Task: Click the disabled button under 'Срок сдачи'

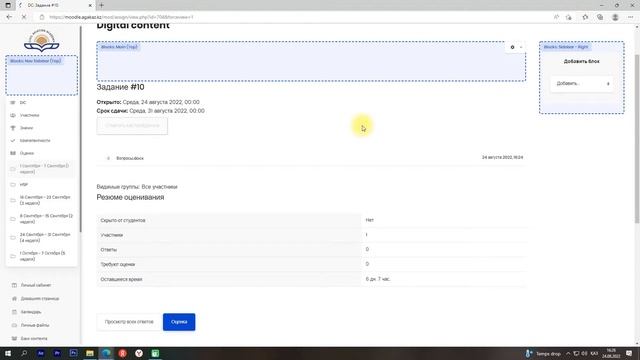Action: 132,126
